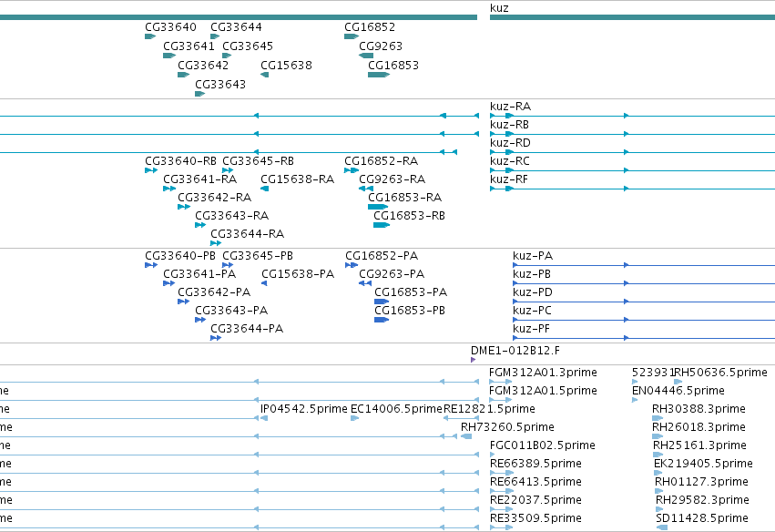Select the CG33642 gene arrow

click(183, 75)
